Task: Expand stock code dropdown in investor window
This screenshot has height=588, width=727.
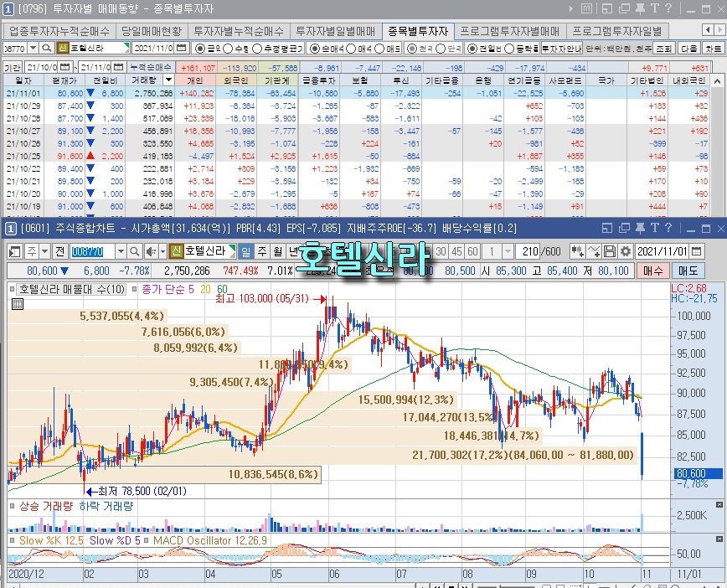Action: (33, 48)
